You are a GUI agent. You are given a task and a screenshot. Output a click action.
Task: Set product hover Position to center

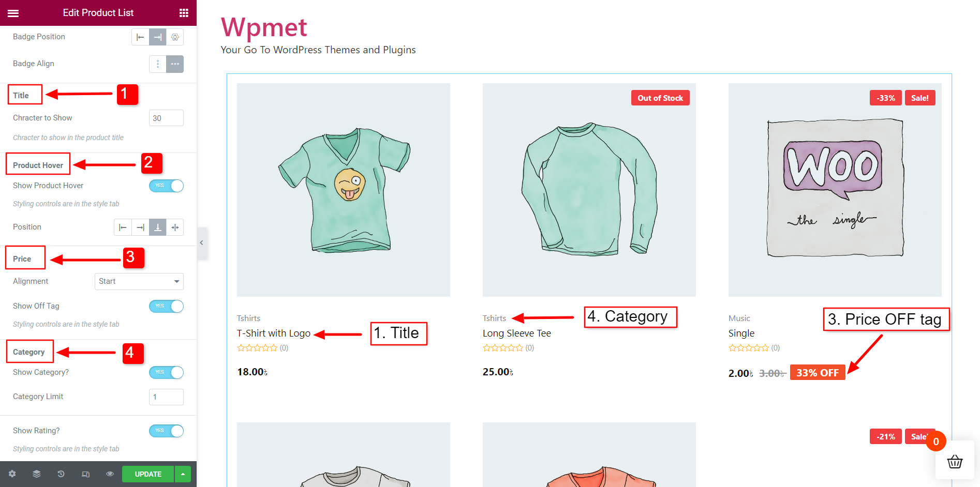(175, 227)
